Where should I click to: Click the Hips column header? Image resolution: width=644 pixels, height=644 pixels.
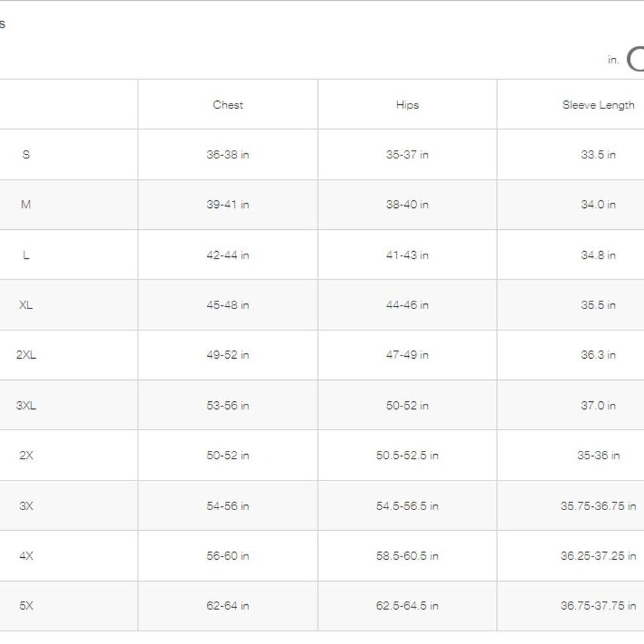coord(408,105)
